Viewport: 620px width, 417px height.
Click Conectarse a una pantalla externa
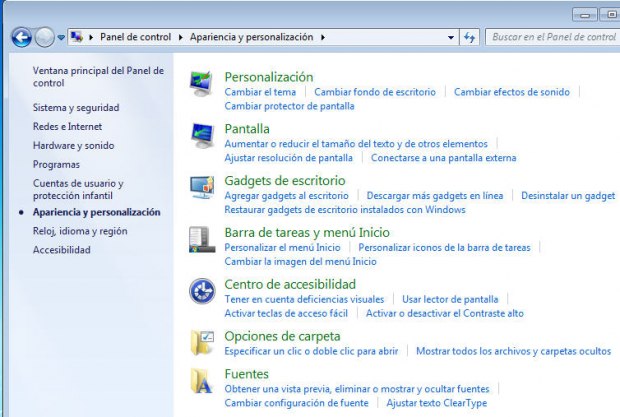point(443,158)
